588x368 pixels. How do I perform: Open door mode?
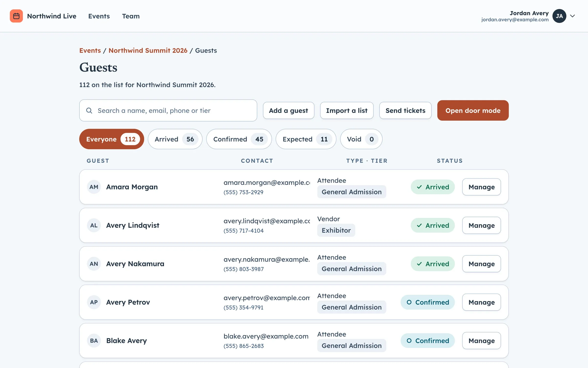pos(473,110)
